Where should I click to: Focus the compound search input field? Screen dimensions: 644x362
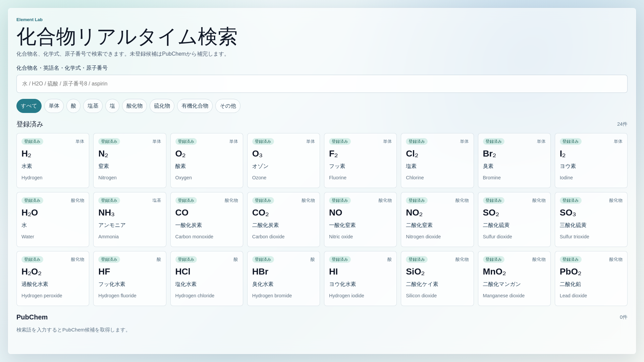tap(322, 84)
